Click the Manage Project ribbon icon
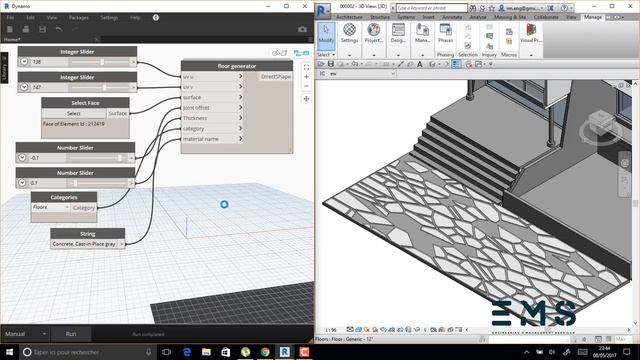 tap(422, 33)
